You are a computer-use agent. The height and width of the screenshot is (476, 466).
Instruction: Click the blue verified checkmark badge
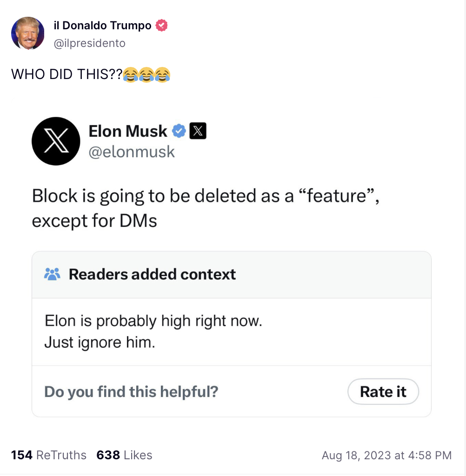pyautogui.click(x=179, y=132)
